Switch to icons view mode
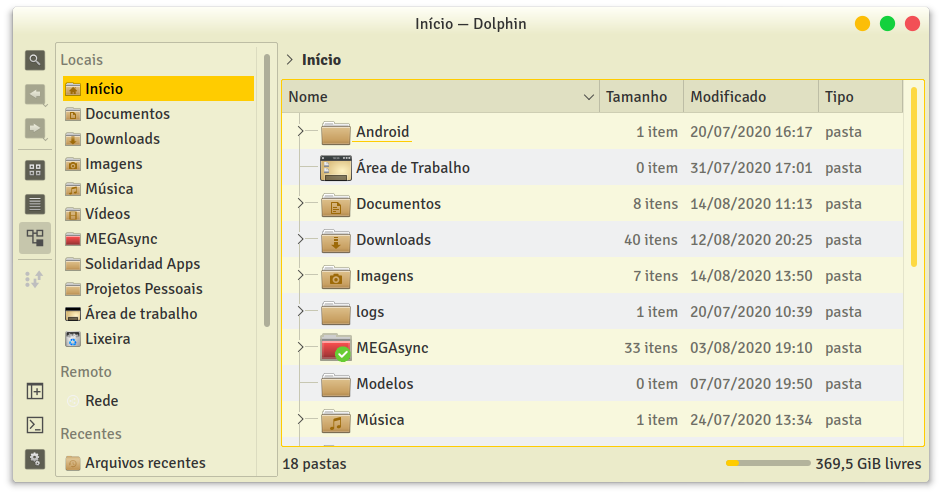This screenshot has width=942, height=495. pyautogui.click(x=35, y=170)
